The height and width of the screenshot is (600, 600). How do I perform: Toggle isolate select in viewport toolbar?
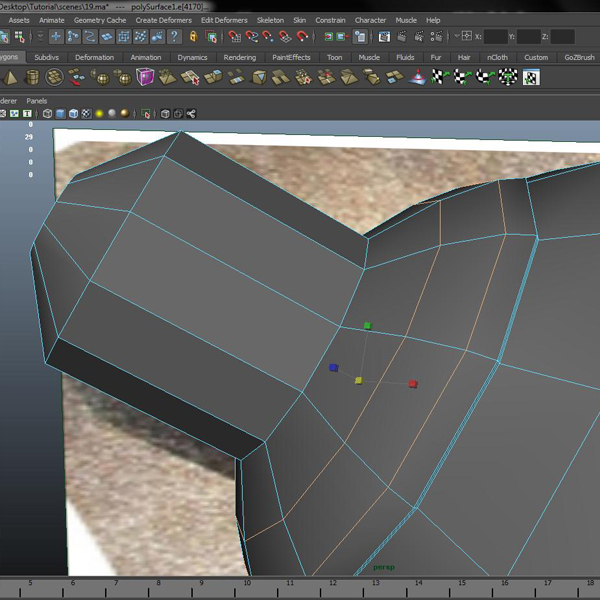point(146,114)
